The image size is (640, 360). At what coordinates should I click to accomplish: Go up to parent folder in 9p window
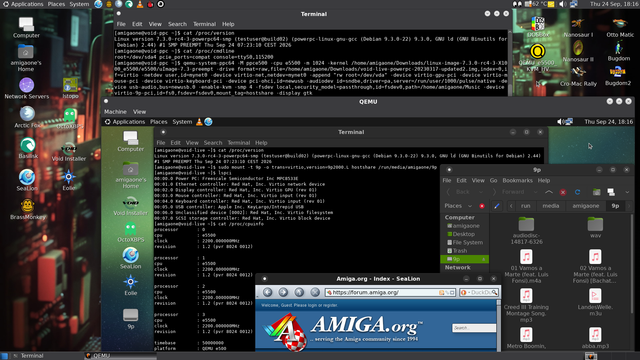549,192
